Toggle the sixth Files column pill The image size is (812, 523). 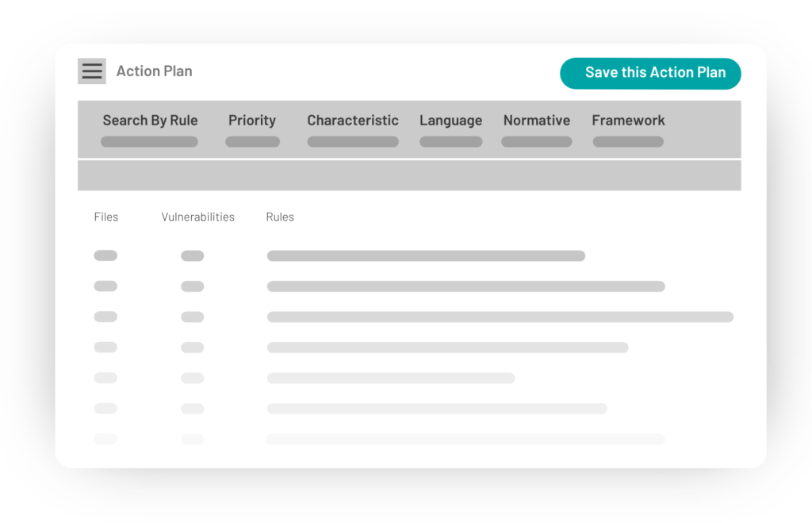105,409
